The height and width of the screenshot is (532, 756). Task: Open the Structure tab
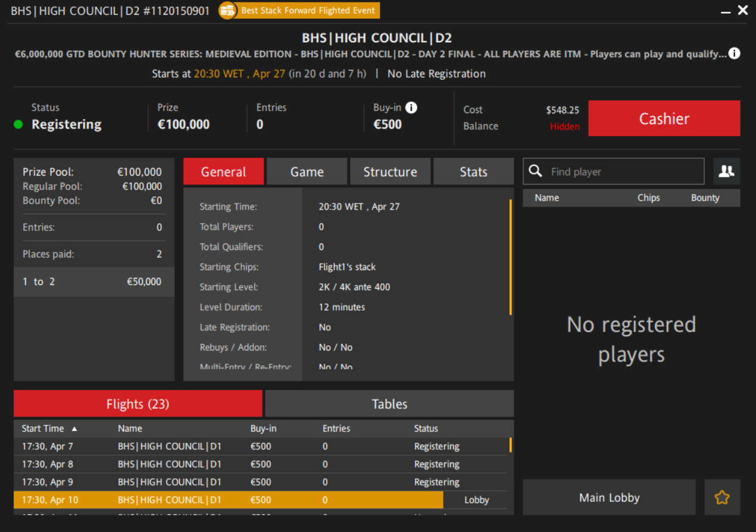point(390,172)
